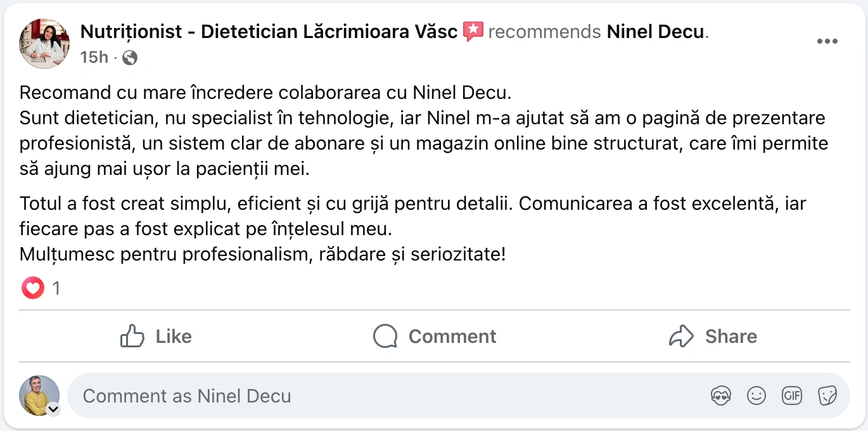This screenshot has width=868, height=431.
Task: Click Ninel Decu's avatar beside comment box
Action: [x=39, y=395]
